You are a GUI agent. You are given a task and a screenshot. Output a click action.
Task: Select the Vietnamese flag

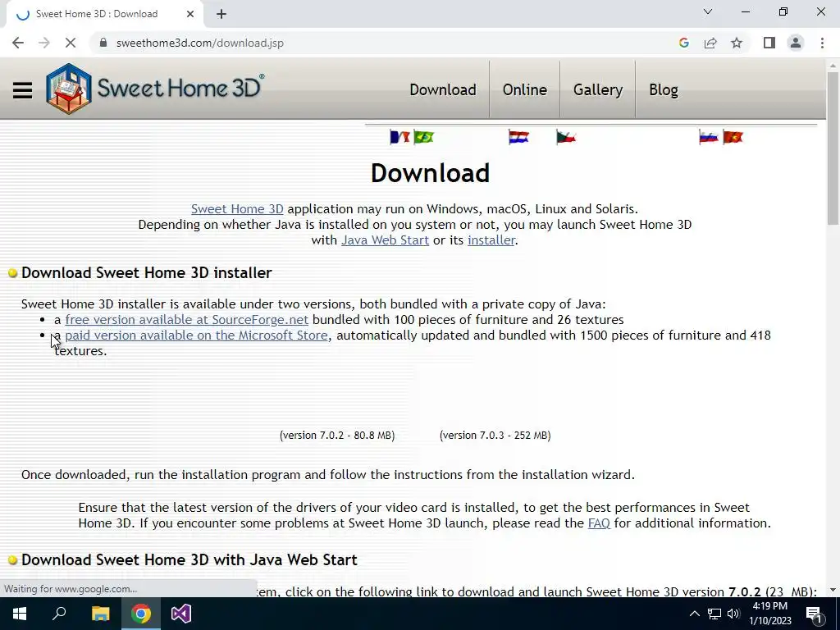click(x=733, y=138)
